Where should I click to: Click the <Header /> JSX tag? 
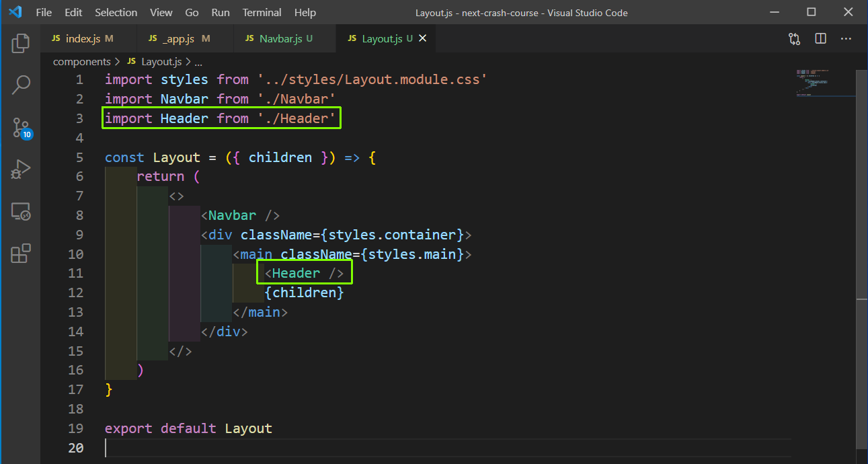point(304,274)
